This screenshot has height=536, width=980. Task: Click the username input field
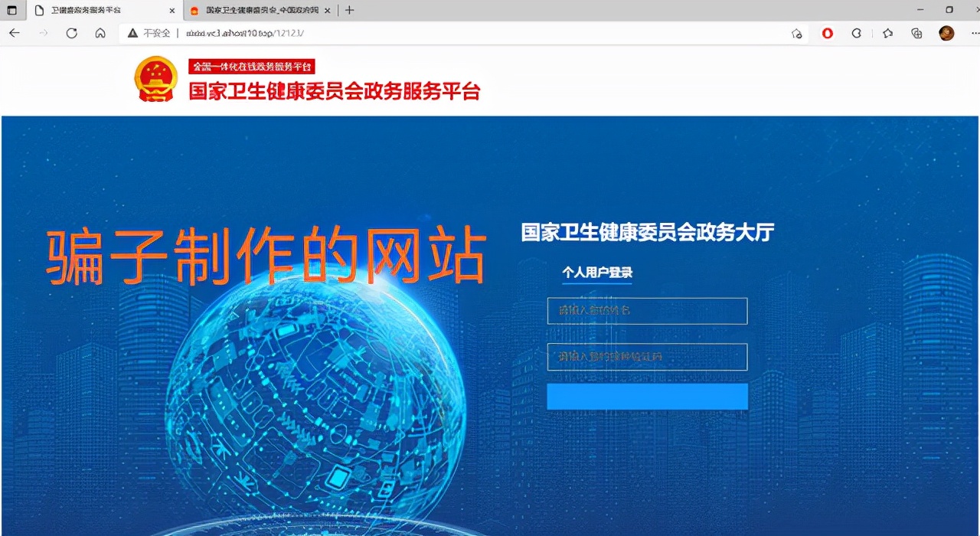[647, 311]
